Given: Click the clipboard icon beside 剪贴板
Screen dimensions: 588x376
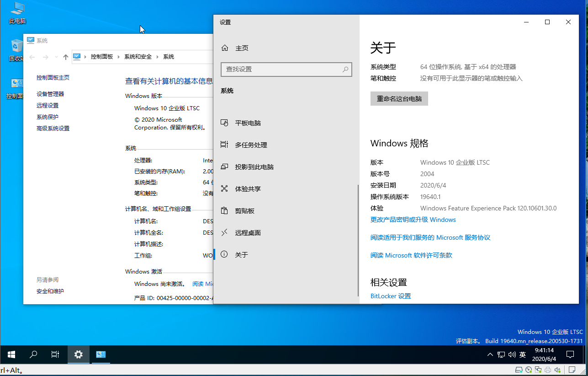Looking at the screenshot, I should point(224,210).
